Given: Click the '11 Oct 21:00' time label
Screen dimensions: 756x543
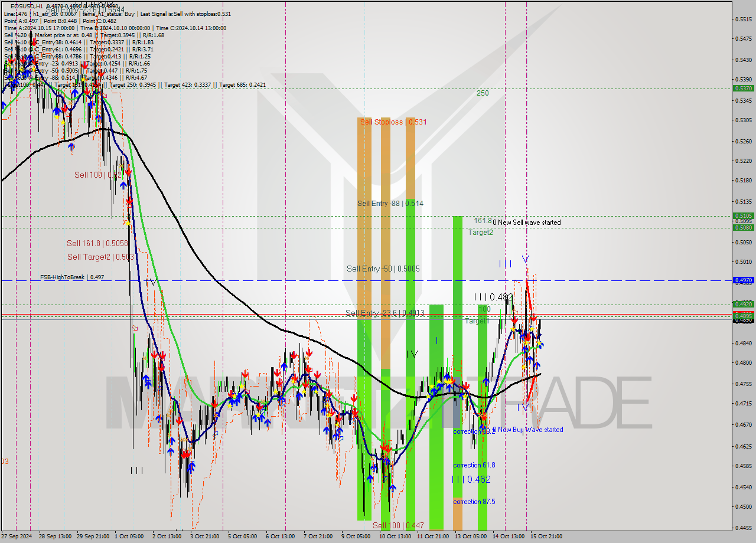Looking at the screenshot, I should 433,537.
